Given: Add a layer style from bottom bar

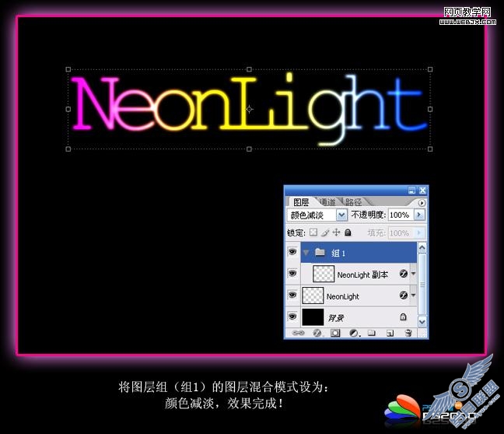Looking at the screenshot, I should coord(317,333).
